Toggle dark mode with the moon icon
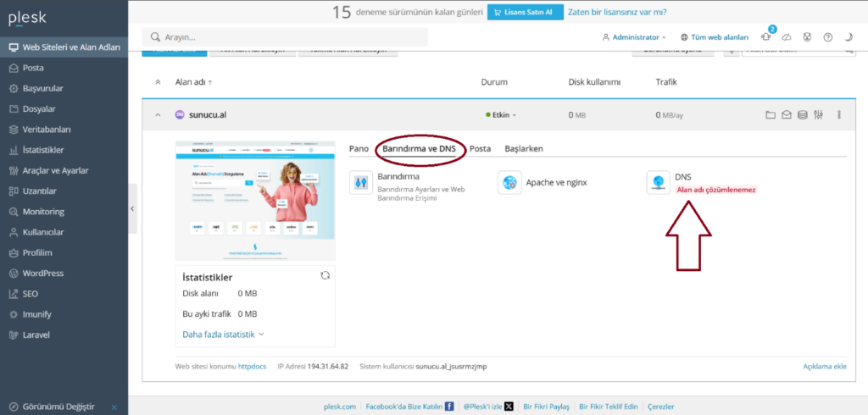868x415 pixels. 849,37
